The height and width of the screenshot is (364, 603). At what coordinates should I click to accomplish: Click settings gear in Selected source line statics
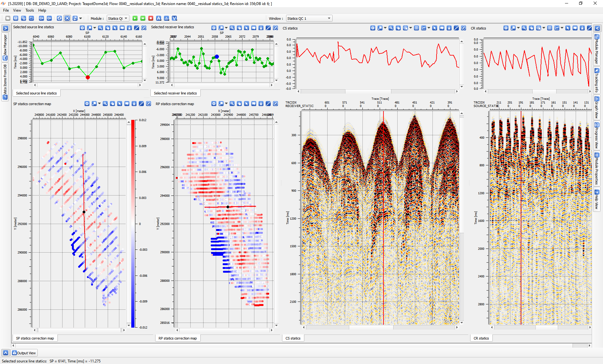[x=82, y=28]
